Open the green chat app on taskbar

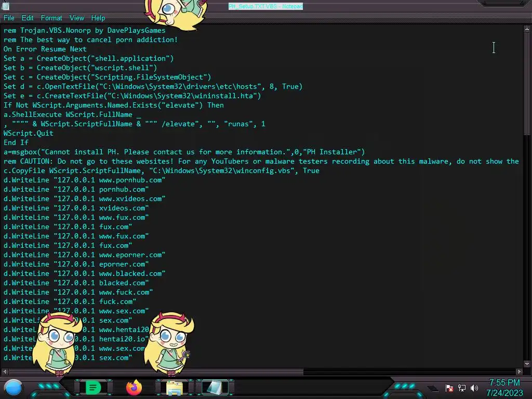pyautogui.click(x=93, y=388)
